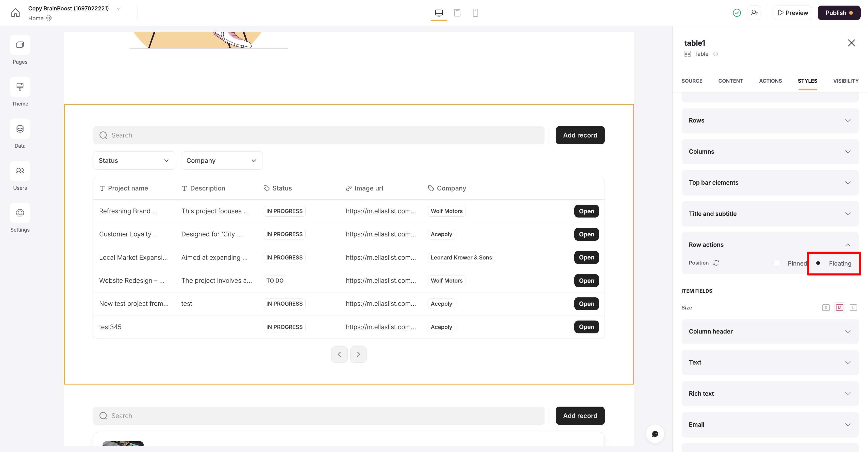This screenshot has height=452, width=868.
Task: Open the Local Market Expansi row
Action: [x=586, y=257]
